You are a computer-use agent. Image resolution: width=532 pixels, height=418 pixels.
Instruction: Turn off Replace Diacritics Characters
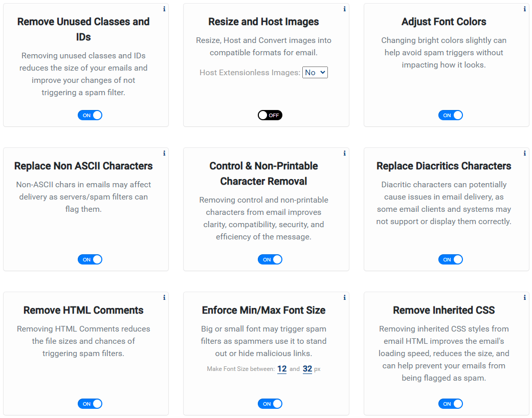click(451, 259)
